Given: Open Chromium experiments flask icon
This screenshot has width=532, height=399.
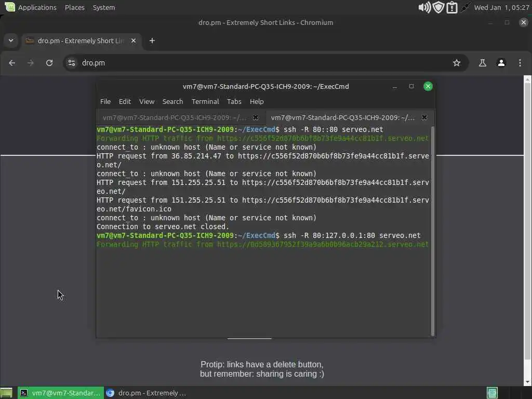Looking at the screenshot, I should tap(483, 63).
